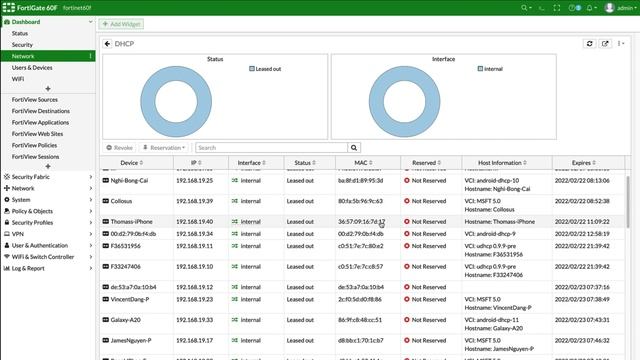The image size is (640, 360).
Task: Sort table by IP column
Action: [201, 163]
